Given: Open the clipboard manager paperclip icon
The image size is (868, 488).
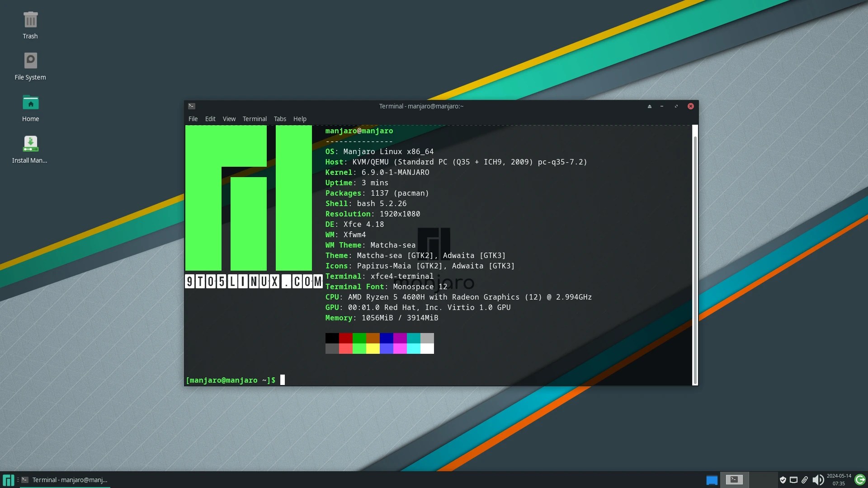Looking at the screenshot, I should click(x=805, y=480).
